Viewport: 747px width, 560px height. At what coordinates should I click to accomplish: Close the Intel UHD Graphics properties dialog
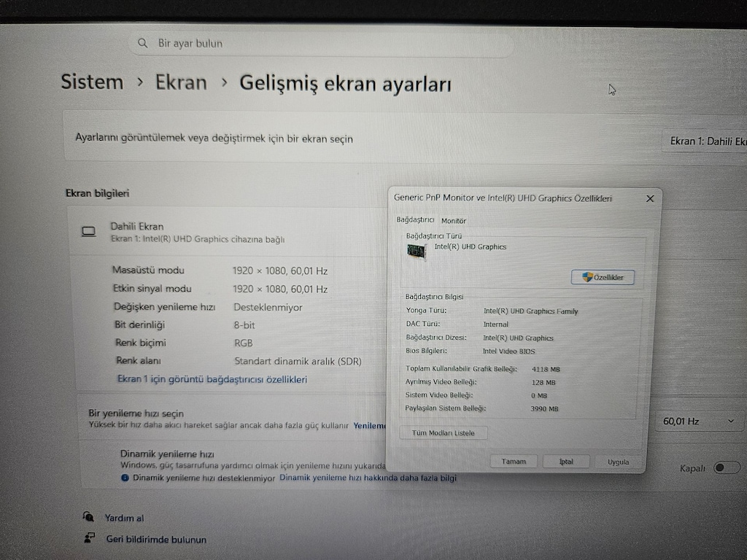coord(650,198)
